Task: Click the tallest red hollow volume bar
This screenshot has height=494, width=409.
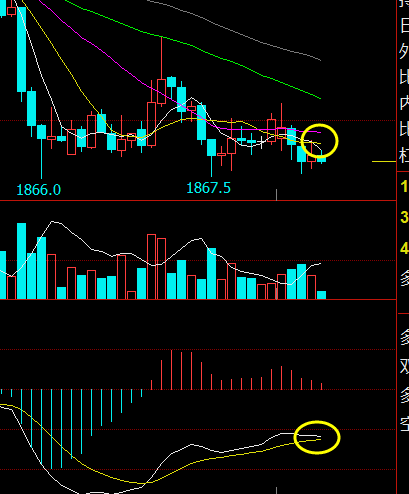Action: coord(151,267)
